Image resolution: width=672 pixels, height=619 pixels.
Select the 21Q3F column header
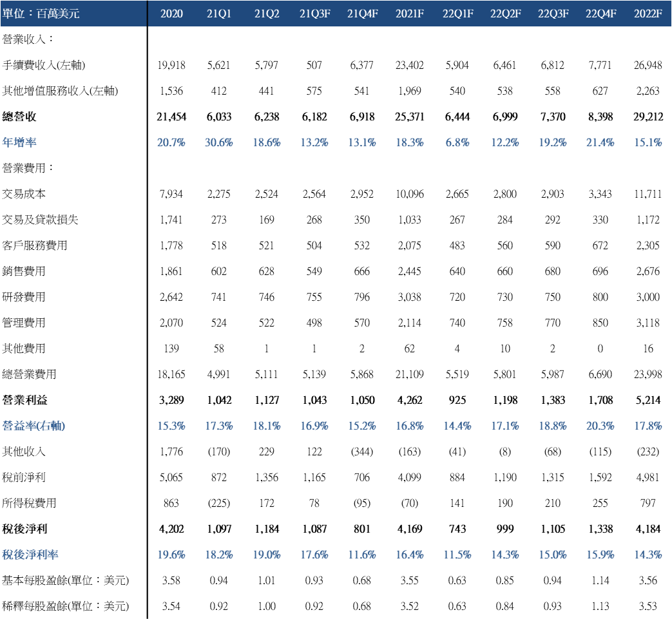click(314, 14)
